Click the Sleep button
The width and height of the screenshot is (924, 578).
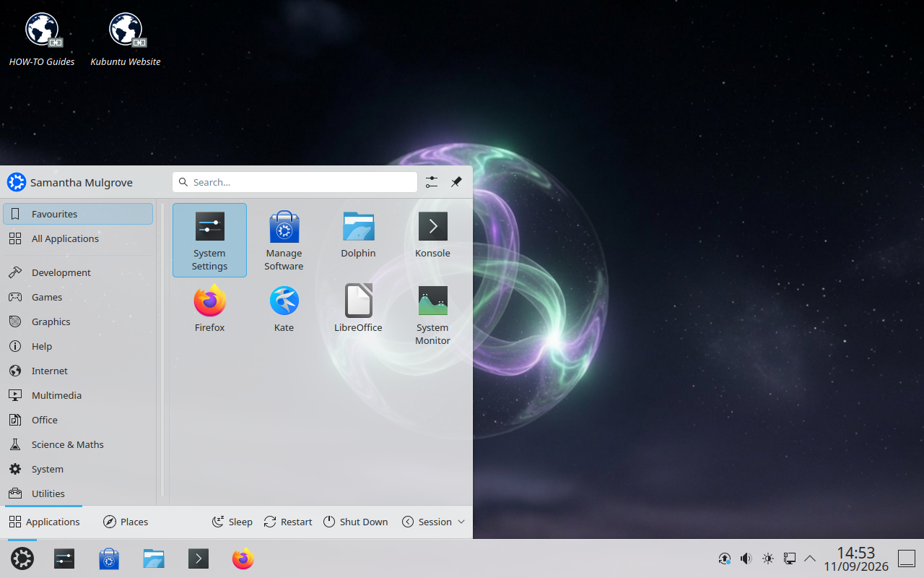pos(232,522)
